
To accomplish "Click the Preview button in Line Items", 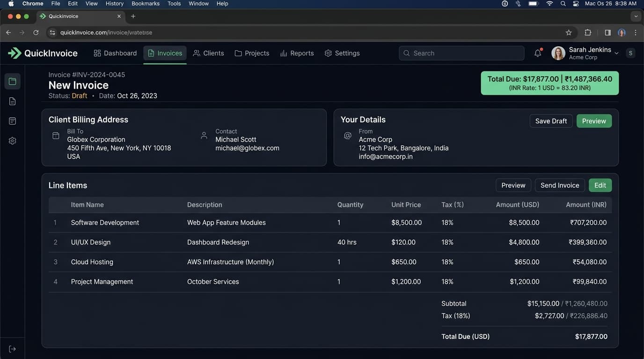I will [513, 186].
